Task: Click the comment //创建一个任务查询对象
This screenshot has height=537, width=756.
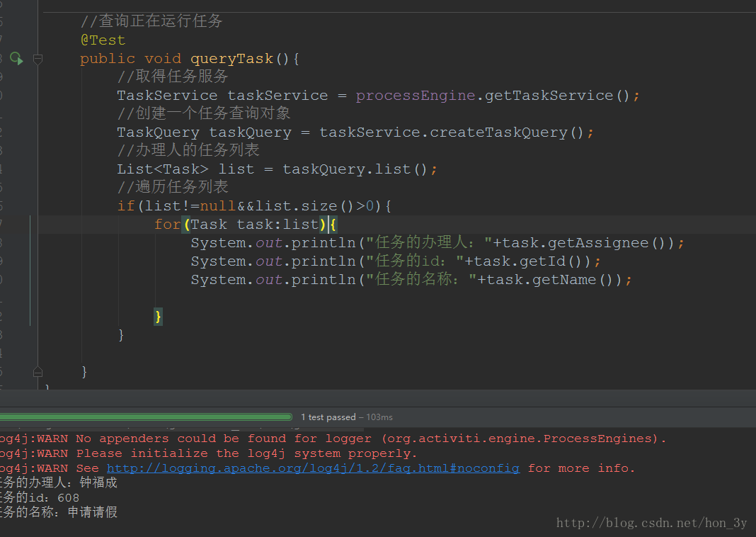Action: [x=204, y=113]
